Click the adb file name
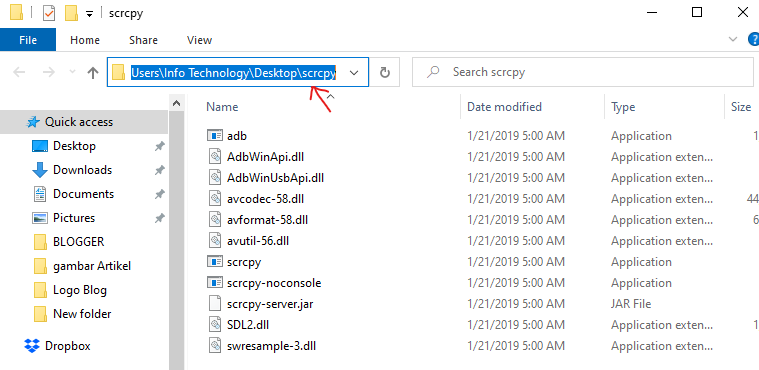This screenshot has width=759, height=370. pyautogui.click(x=237, y=136)
